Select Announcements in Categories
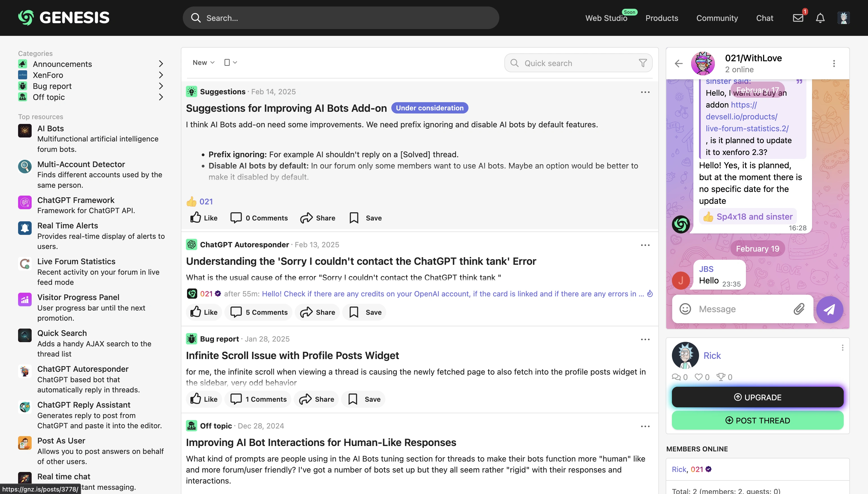Image resolution: width=868 pixels, height=494 pixels. tap(62, 64)
